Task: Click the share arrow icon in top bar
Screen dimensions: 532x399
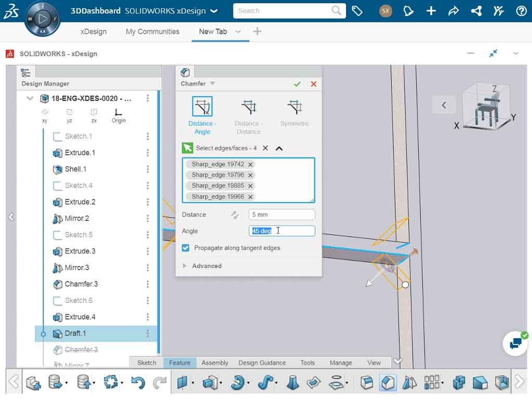Action: click(x=454, y=10)
